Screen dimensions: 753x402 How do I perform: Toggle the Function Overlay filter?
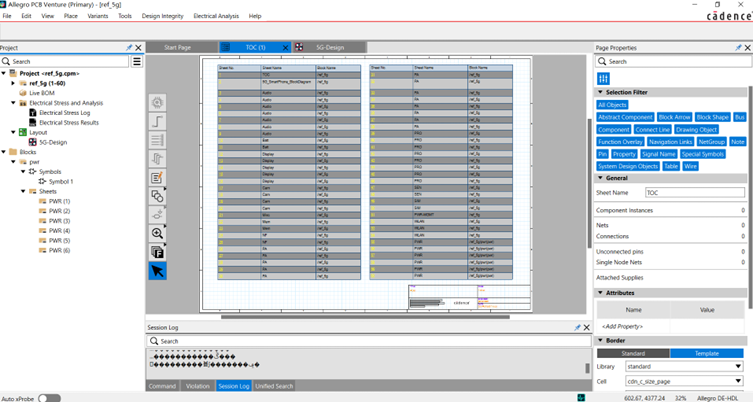620,142
